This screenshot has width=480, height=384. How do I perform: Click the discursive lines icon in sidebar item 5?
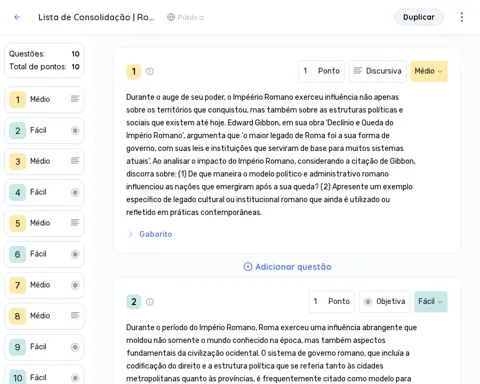click(75, 223)
